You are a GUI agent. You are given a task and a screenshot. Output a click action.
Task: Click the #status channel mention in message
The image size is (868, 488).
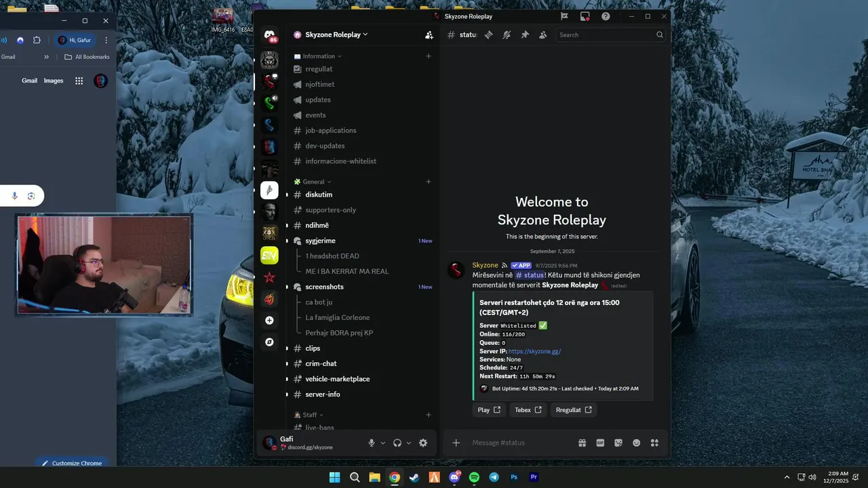tap(530, 275)
